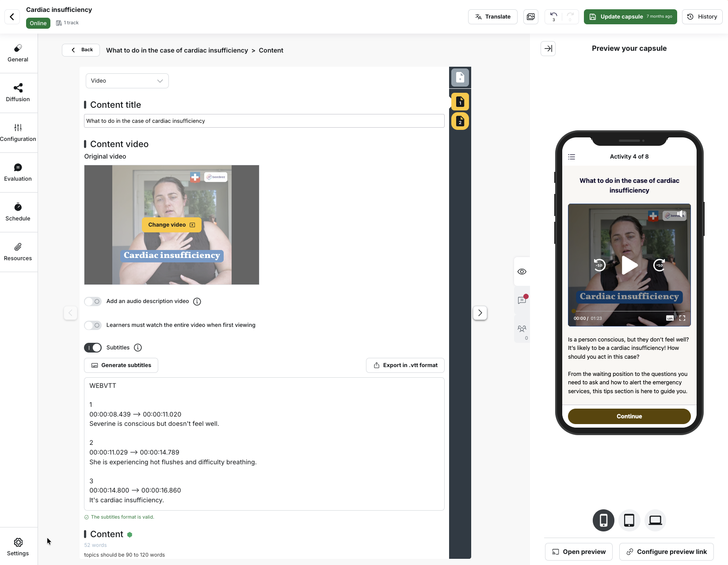Viewport: 728px width, 565px height.
Task: Open the Evaluation sidebar section
Action: point(18,173)
